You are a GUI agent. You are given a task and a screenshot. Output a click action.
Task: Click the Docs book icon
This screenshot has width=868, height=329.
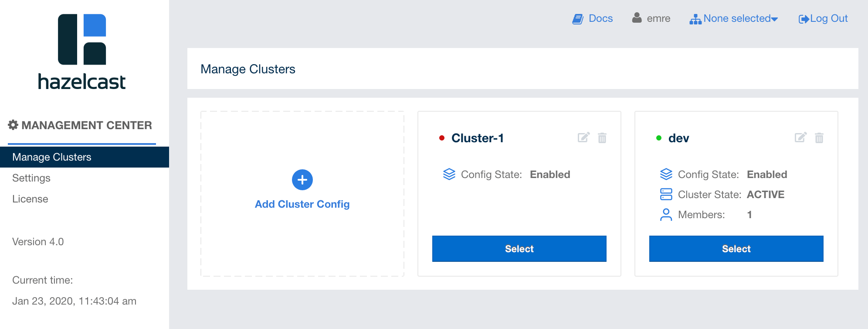pyautogui.click(x=578, y=19)
